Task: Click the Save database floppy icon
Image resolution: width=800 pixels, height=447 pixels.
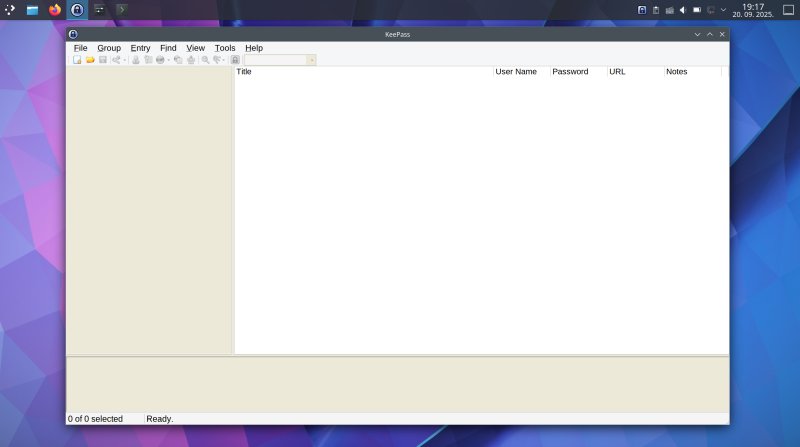Action: 102,60
